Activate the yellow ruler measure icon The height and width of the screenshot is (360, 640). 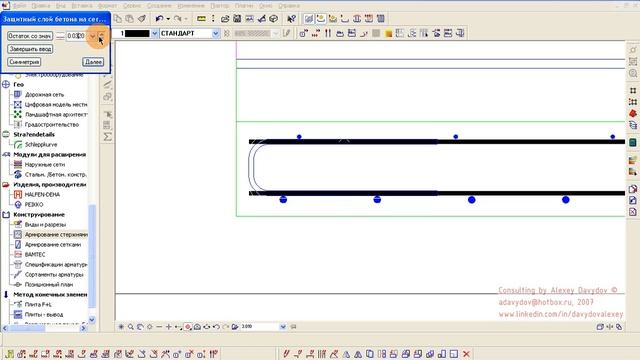[x=201, y=19]
